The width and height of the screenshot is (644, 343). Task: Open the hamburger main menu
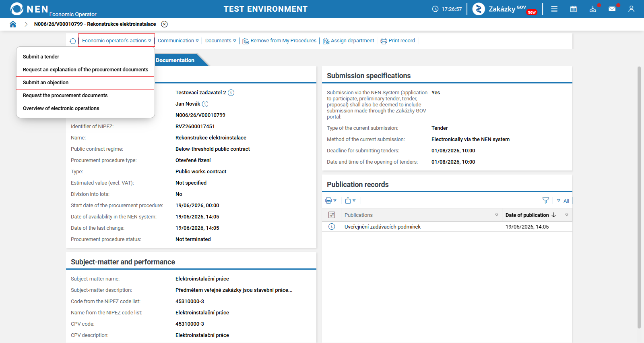(554, 9)
